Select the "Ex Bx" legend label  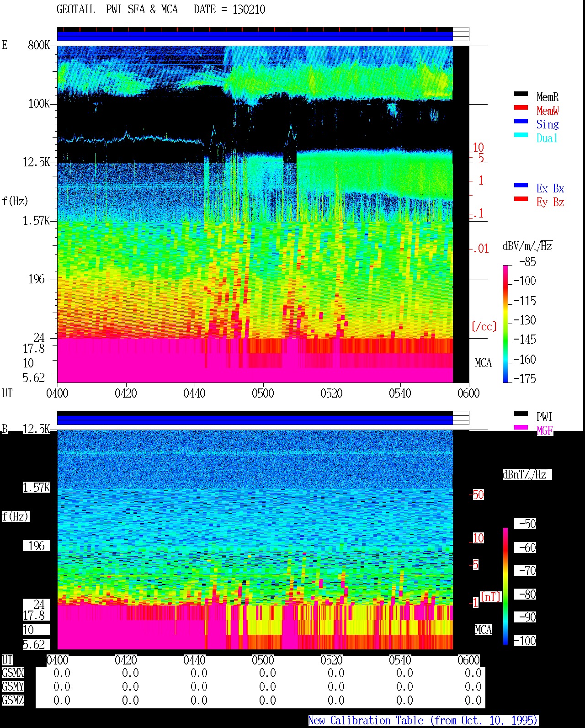tap(550, 188)
